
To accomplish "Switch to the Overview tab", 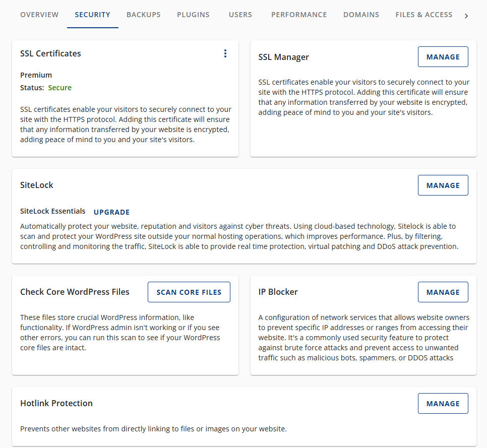I will coord(39,15).
